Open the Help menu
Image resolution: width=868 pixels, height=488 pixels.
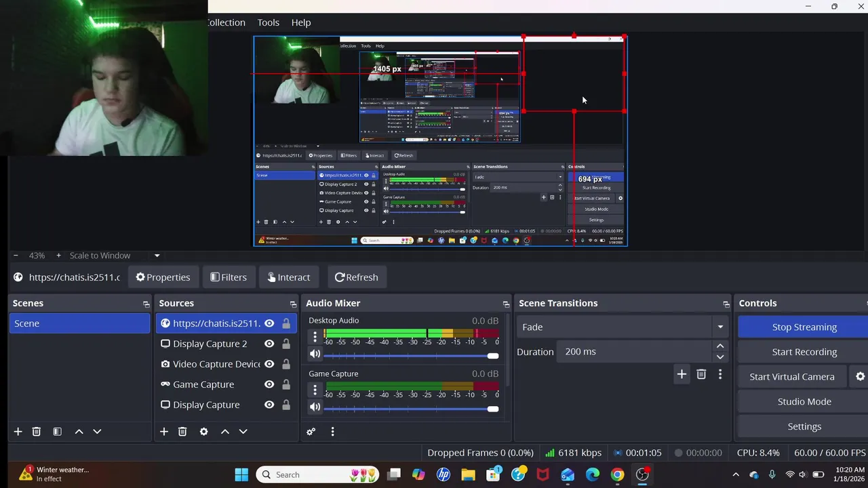click(301, 22)
